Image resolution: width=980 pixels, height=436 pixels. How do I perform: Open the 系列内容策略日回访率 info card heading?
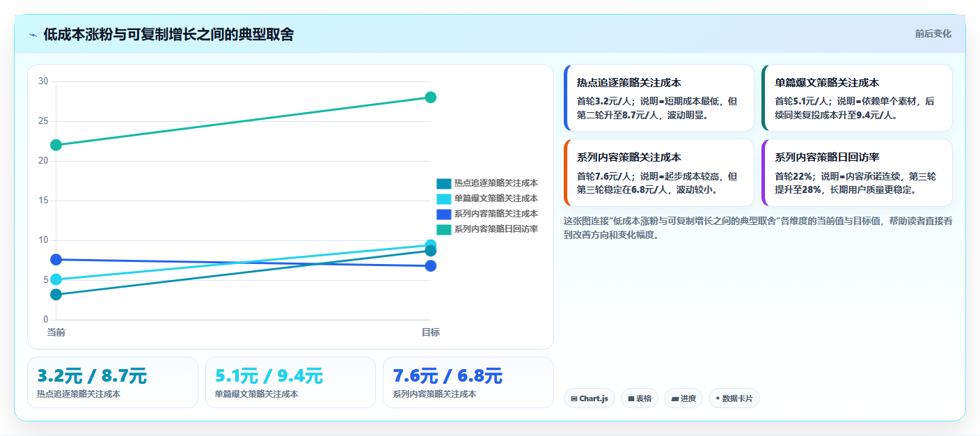[x=828, y=157]
